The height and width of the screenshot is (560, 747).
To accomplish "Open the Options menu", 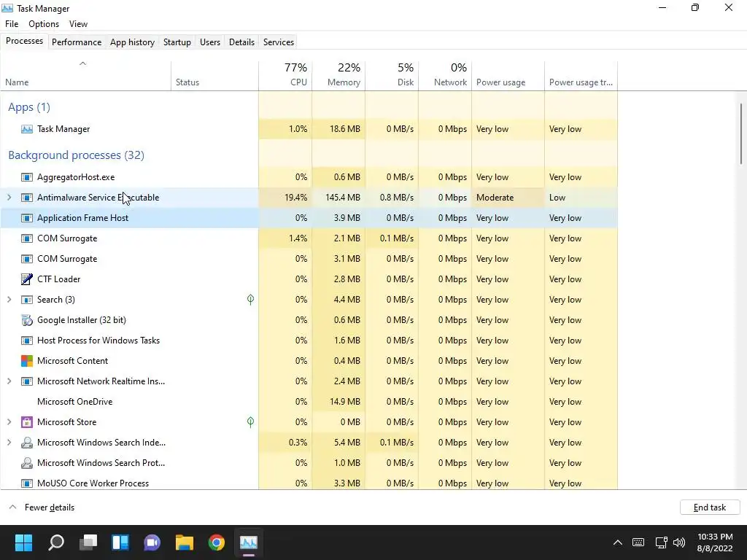I will [x=44, y=24].
